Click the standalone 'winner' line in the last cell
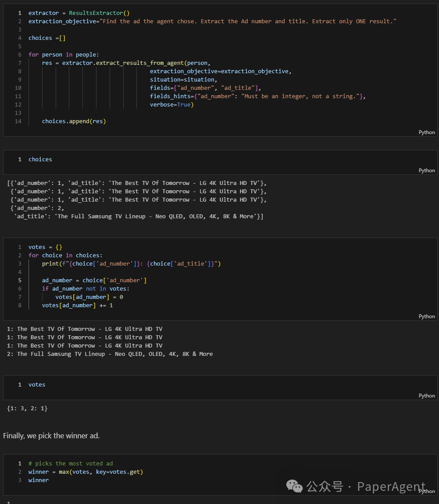This screenshot has width=439, height=504. [39, 480]
